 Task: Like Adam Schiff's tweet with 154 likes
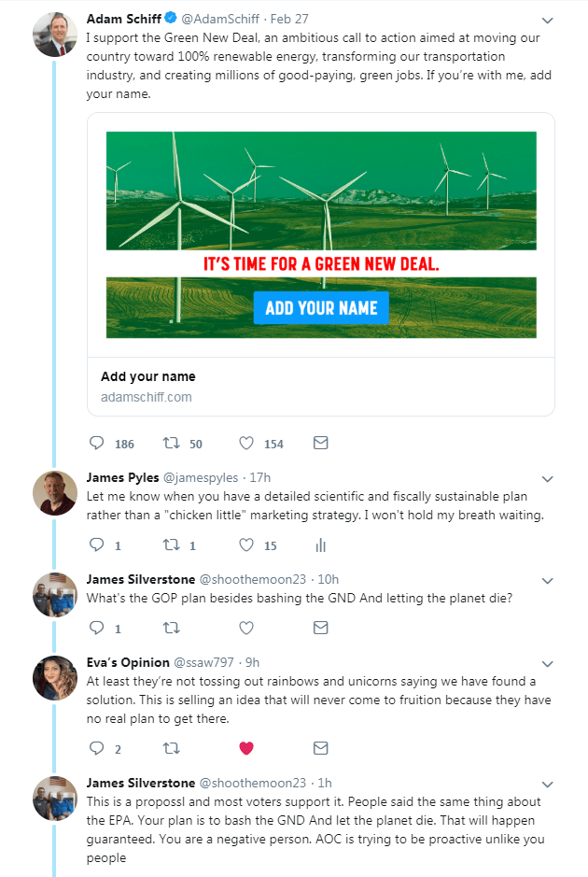point(245,443)
